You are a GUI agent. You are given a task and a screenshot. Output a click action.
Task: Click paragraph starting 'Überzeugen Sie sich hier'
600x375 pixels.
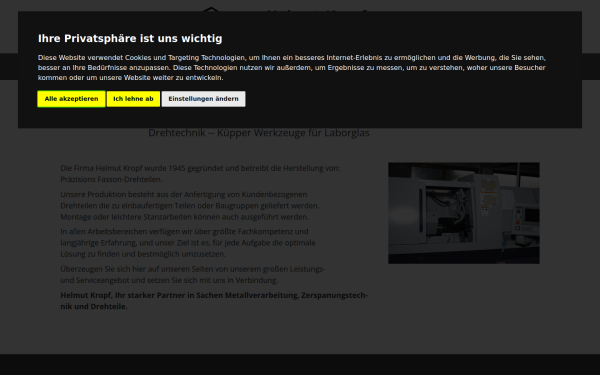click(x=193, y=274)
